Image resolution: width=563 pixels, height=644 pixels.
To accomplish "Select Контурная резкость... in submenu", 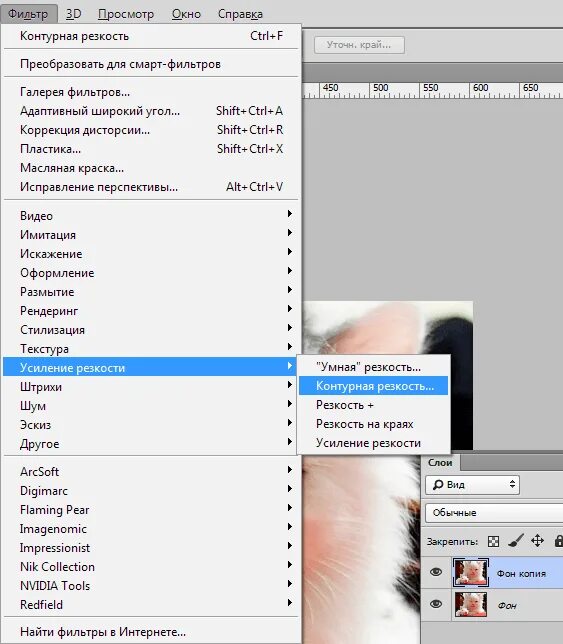I will (373, 386).
